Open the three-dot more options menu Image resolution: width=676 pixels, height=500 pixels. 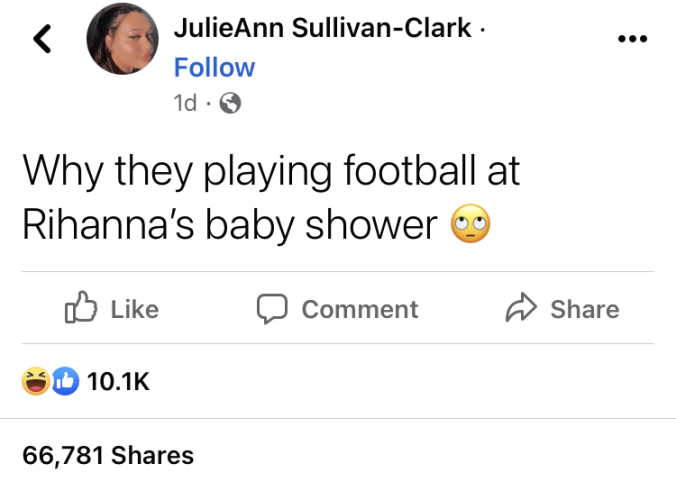pos(632,39)
